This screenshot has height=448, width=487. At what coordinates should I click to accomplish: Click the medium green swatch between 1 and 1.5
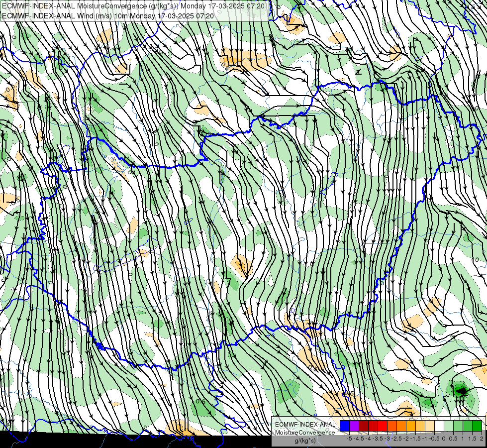(468, 426)
